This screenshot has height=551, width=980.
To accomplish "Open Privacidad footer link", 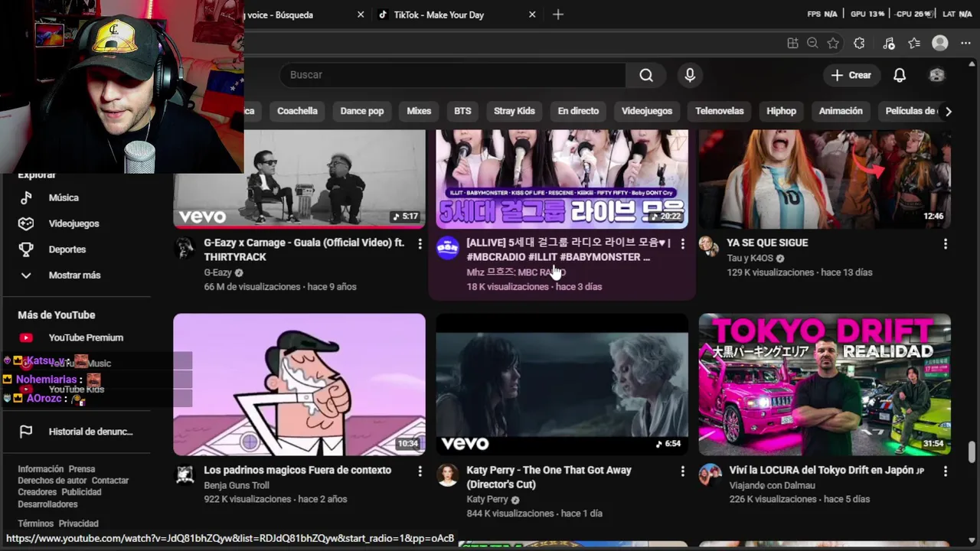I will pos(79,523).
